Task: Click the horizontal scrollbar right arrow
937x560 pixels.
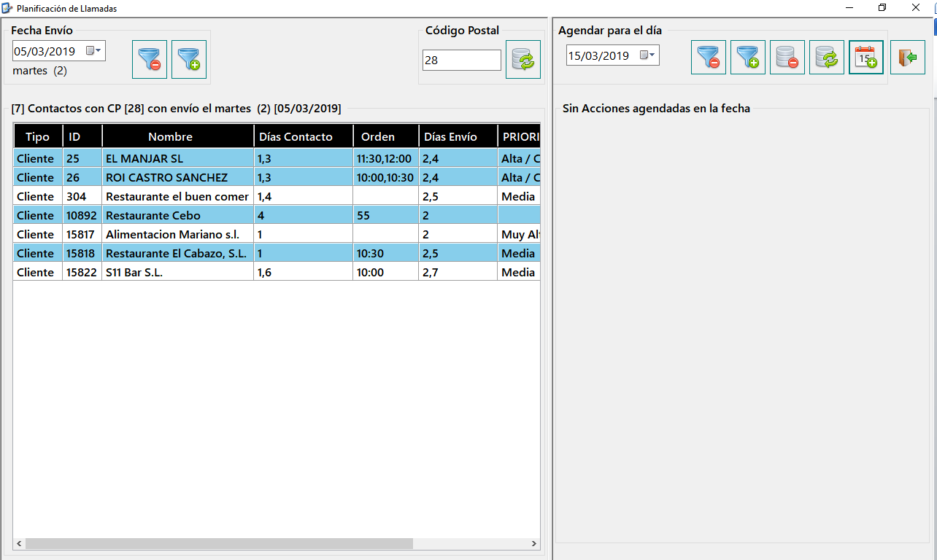Action: point(533,544)
